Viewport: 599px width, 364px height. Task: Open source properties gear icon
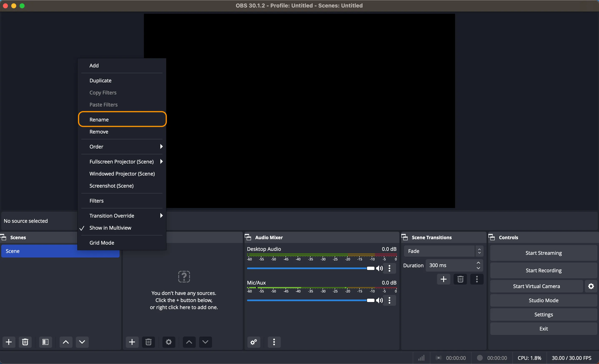(x=168, y=342)
